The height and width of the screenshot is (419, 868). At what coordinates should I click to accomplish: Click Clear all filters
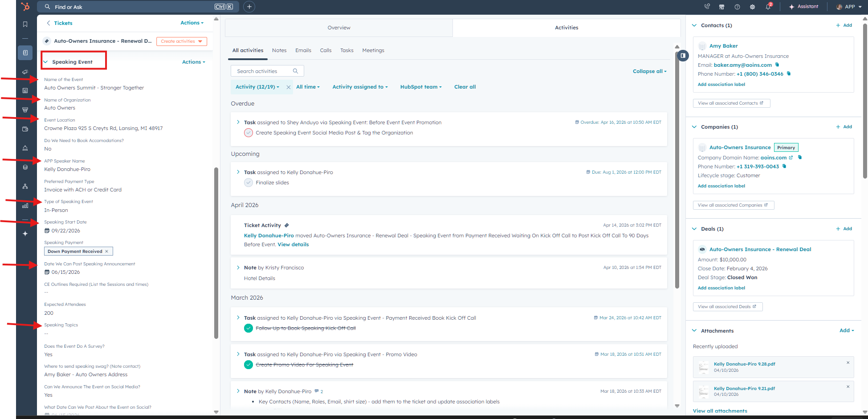point(465,87)
